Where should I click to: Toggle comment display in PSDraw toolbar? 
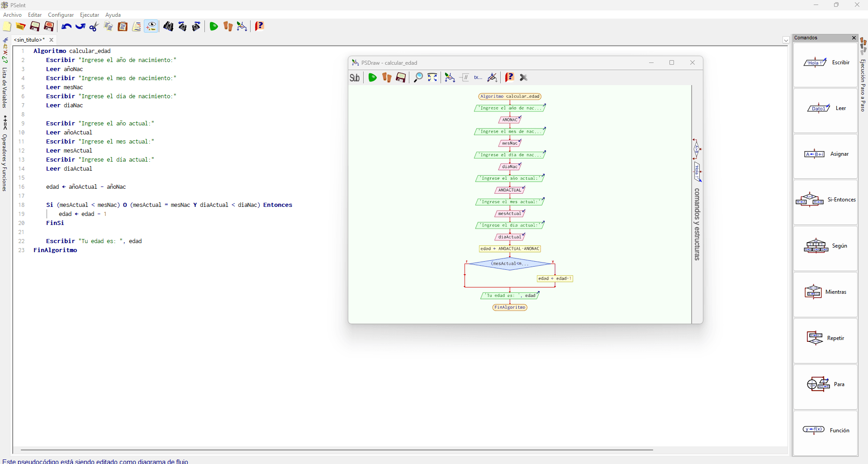click(465, 77)
